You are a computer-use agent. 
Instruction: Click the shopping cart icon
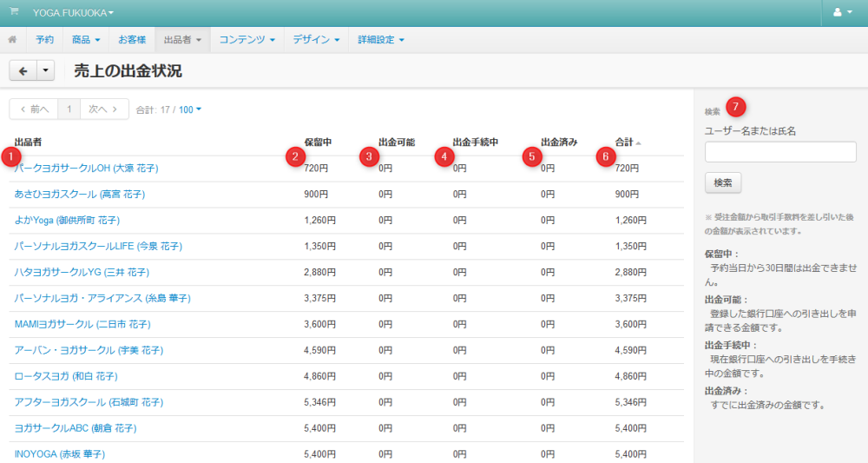[14, 11]
